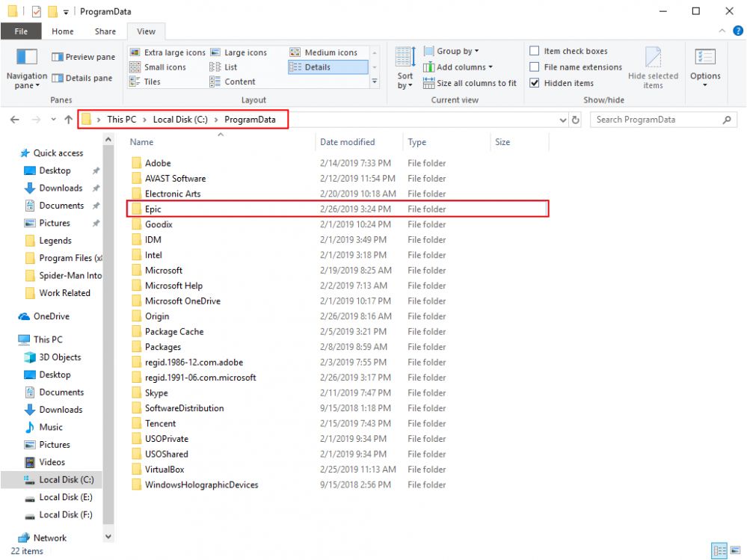Viewport: 747px width, 560px height.
Task: Click the details view icon in status bar
Action: [x=719, y=550]
